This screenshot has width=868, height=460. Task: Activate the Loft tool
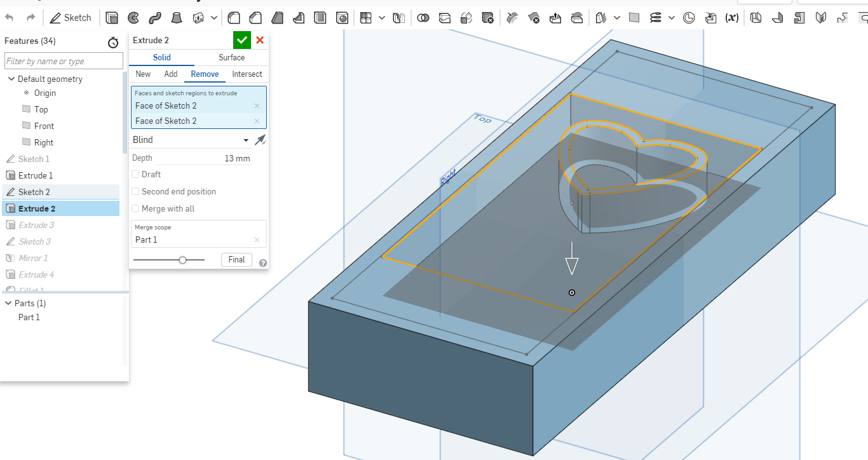(177, 18)
